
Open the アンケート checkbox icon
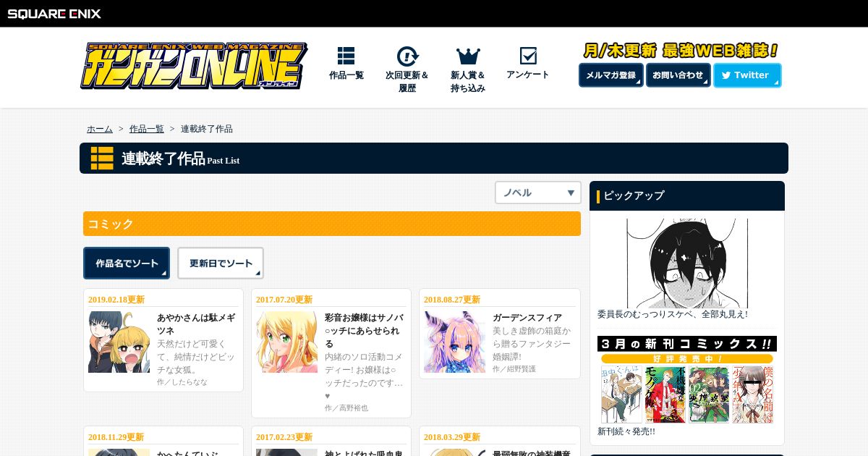(x=528, y=56)
